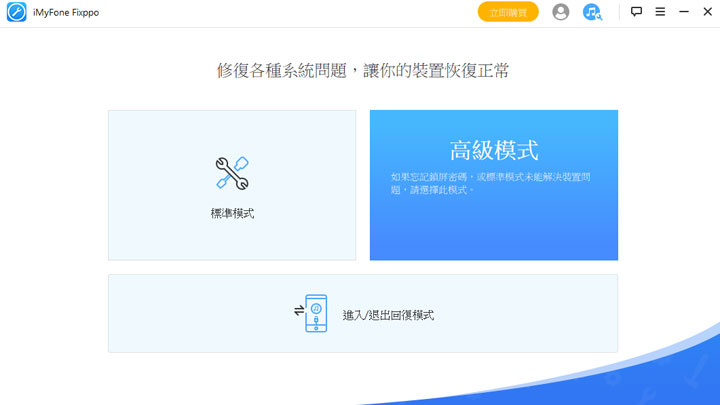Close the Fixppo window
Viewport: 720px width, 405px height.
pos(708,12)
